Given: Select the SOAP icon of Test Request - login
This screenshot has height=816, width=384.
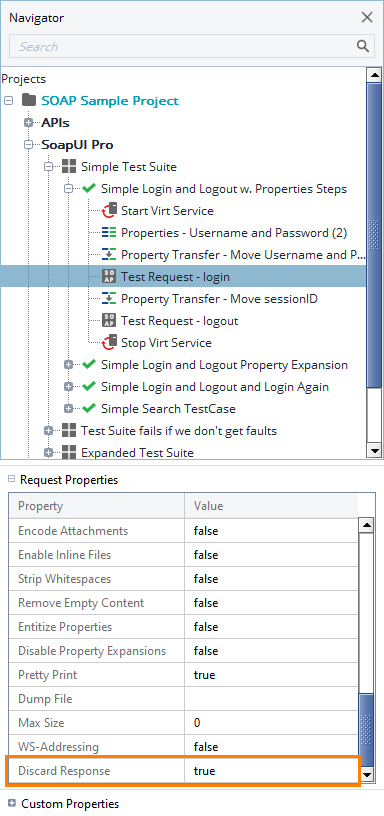Looking at the screenshot, I should click(109, 277).
